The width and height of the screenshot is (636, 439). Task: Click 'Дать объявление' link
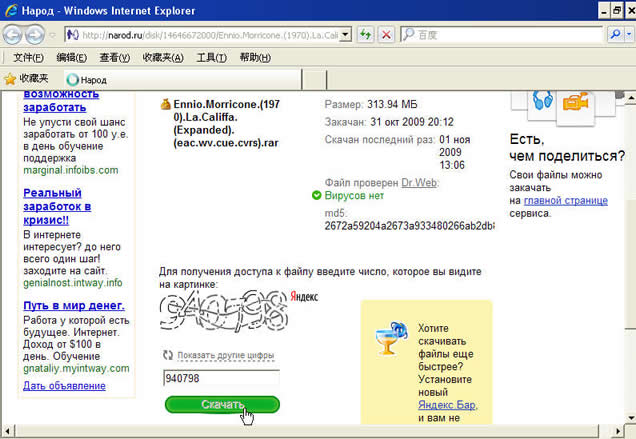[x=64, y=385]
